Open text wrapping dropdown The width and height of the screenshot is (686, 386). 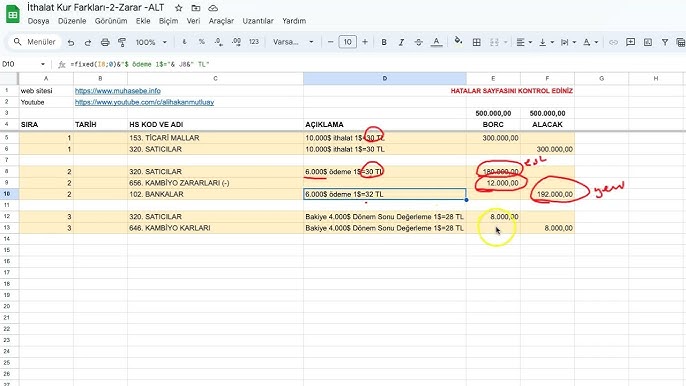coord(568,42)
